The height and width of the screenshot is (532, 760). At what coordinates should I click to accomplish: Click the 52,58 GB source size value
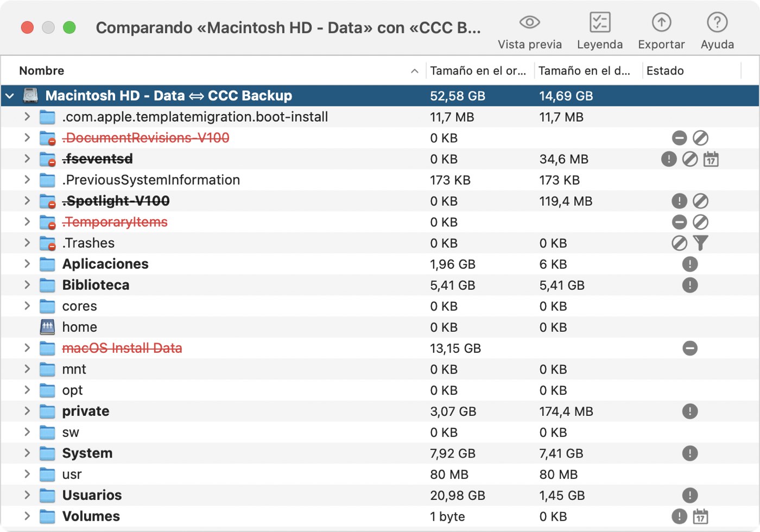pos(458,96)
